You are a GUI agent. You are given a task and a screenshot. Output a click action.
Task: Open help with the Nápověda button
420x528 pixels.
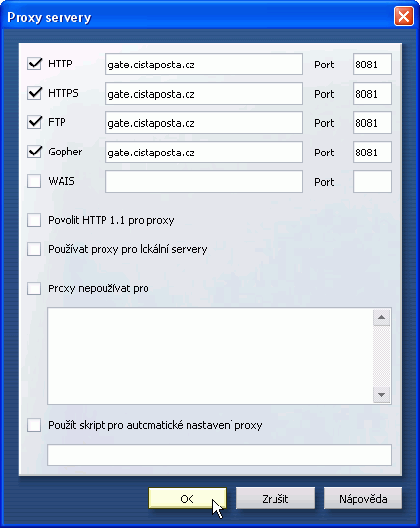click(x=363, y=499)
